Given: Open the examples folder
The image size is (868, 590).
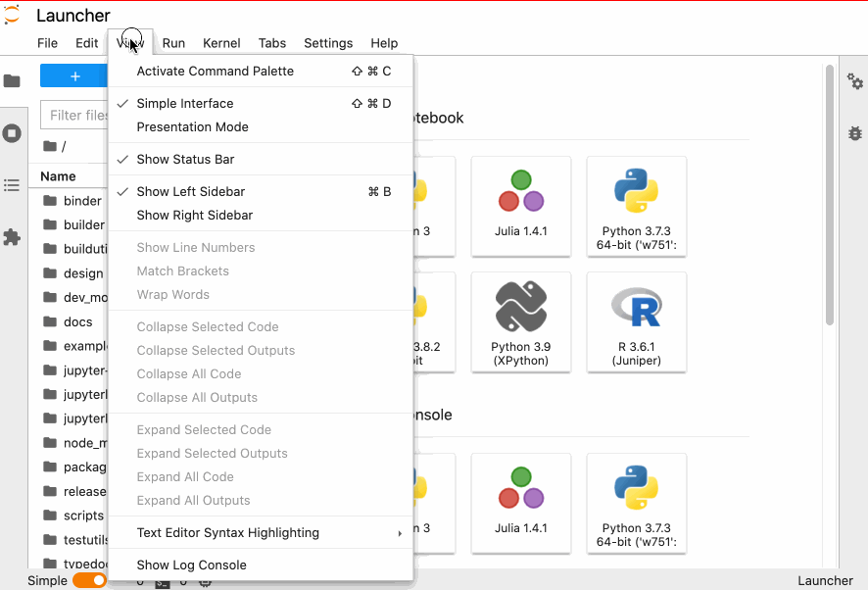Looking at the screenshot, I should [x=70, y=346].
